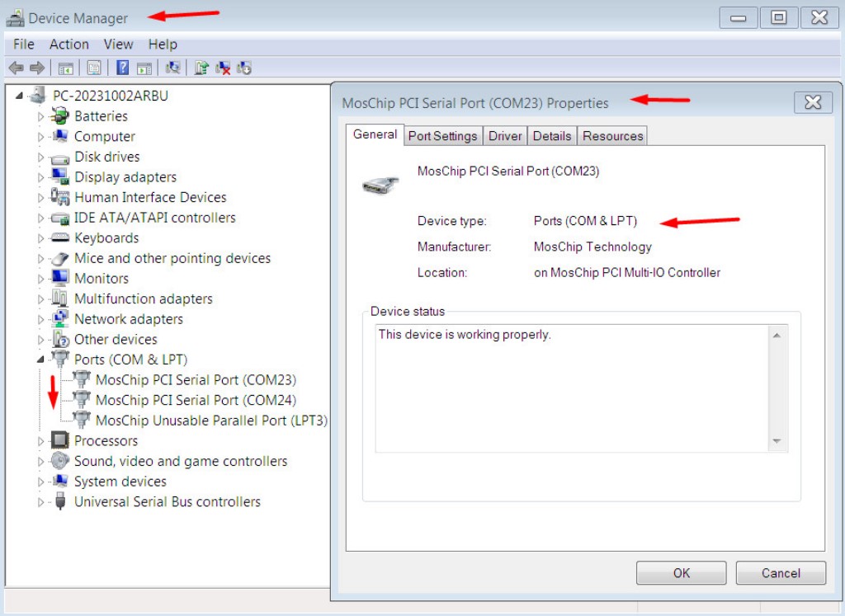Viewport: 845px width, 616px height.
Task: Expand the Batteries tree node
Action: coord(40,116)
